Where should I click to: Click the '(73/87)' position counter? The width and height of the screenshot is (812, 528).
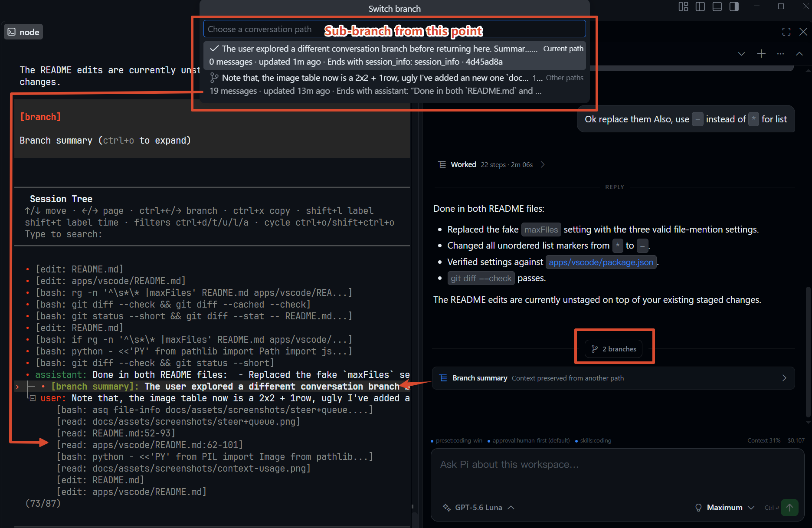click(x=43, y=504)
